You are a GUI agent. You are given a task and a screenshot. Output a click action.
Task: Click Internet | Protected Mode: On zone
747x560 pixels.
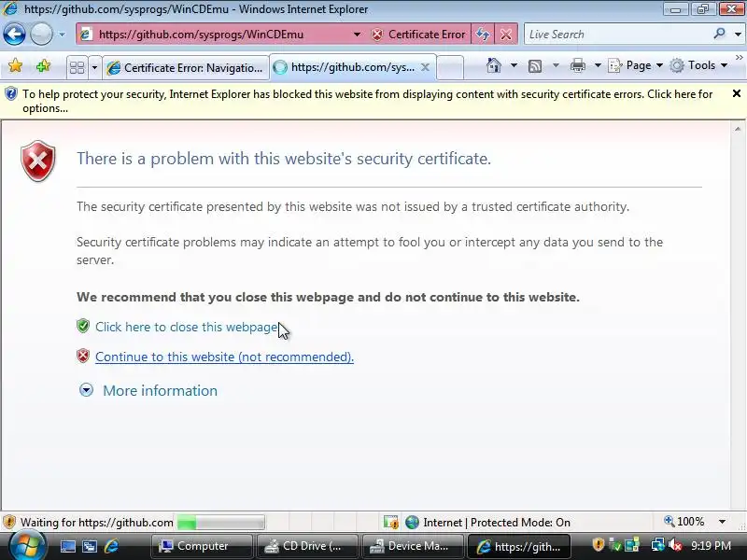[x=487, y=523]
